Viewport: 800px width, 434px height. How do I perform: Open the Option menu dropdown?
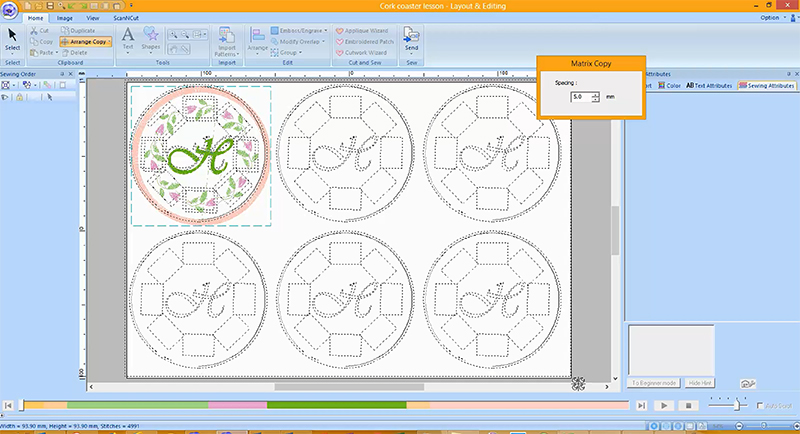click(772, 17)
